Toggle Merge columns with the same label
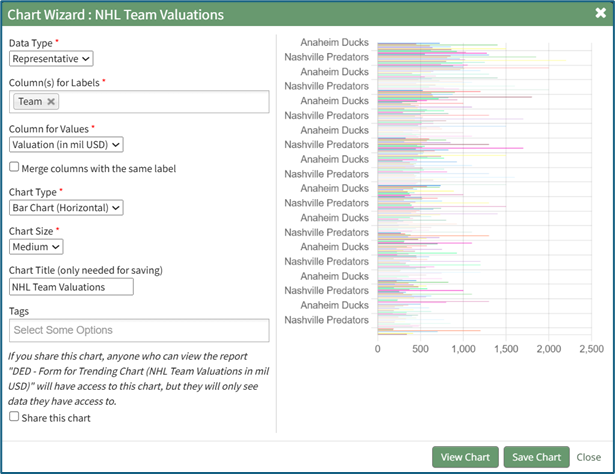615x474 pixels. click(14, 168)
